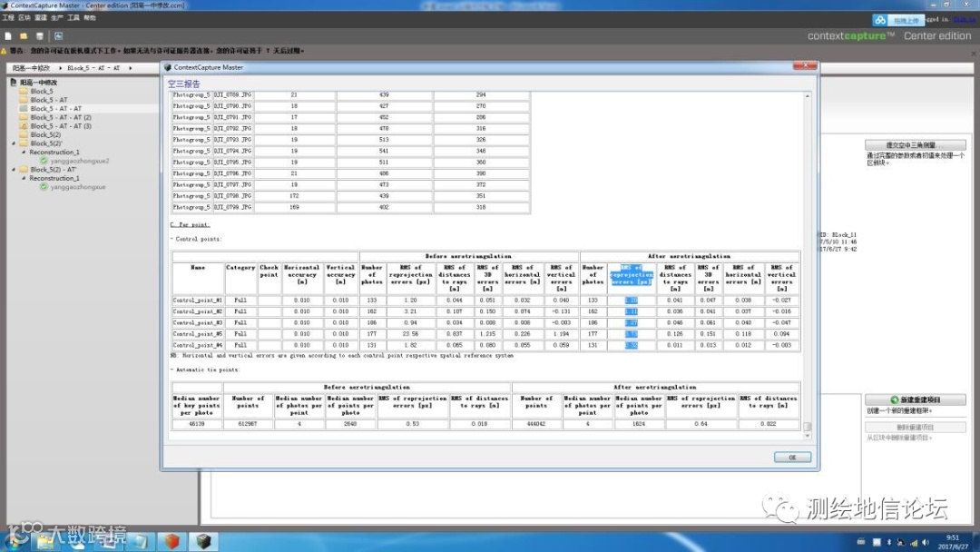Collapse Reconstruction_1 under Block_5(2) - AT'
Screen dimensions: 980x552
click(24, 179)
